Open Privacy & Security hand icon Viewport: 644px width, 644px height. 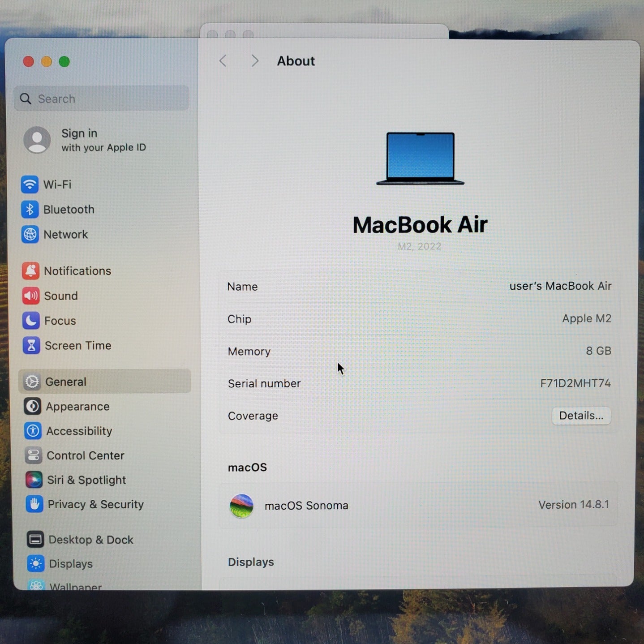pyautogui.click(x=34, y=504)
